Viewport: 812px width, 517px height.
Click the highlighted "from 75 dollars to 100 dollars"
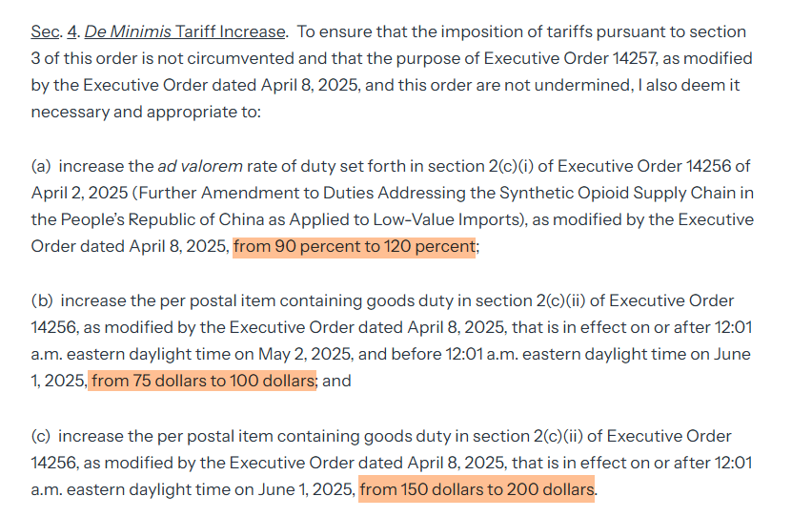pyautogui.click(x=201, y=381)
